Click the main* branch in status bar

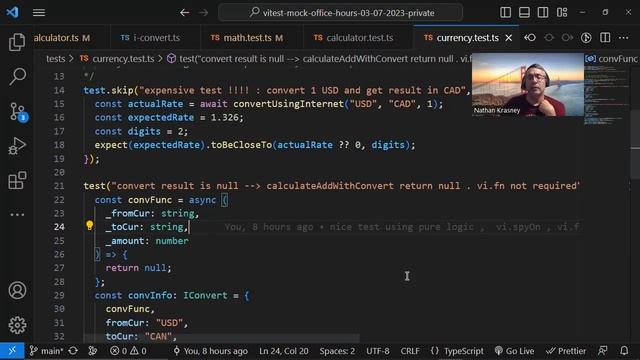click(46, 351)
